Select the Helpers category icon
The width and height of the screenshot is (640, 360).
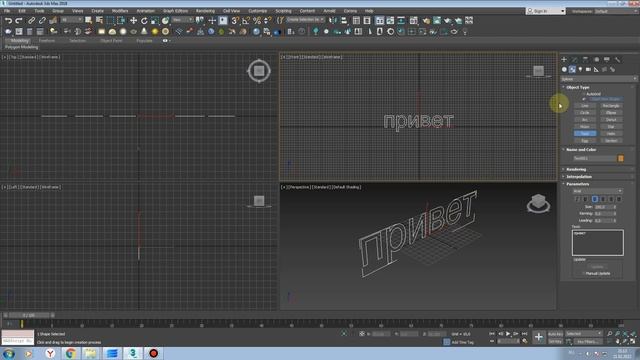point(596,70)
